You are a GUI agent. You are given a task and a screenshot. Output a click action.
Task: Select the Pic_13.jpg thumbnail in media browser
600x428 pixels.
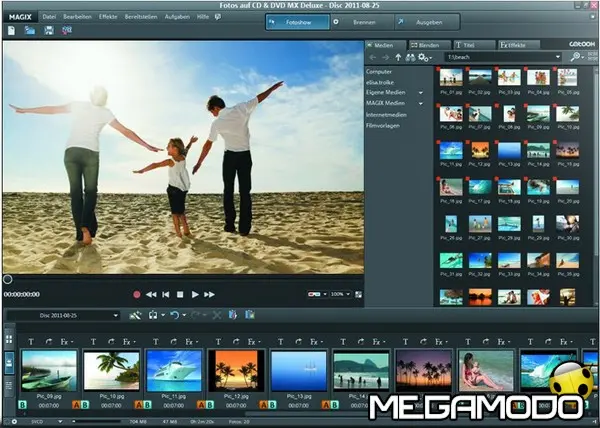(509, 151)
